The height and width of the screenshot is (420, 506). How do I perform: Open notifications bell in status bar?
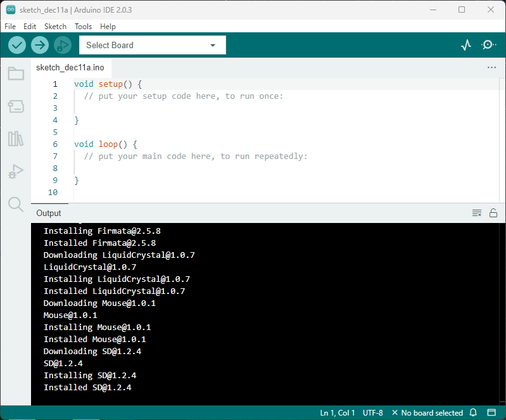[473, 413]
